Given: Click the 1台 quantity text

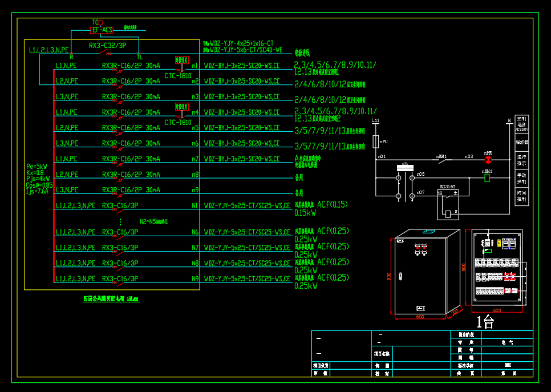Looking at the screenshot, I should click(x=485, y=322).
